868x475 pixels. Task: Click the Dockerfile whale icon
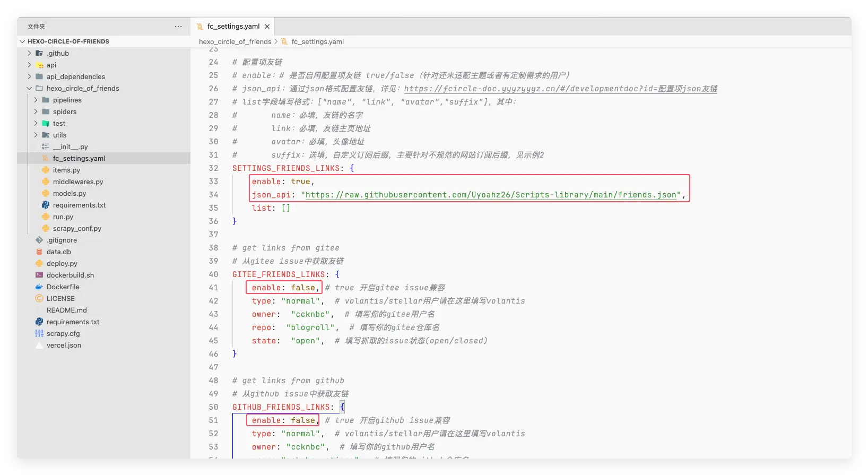tap(39, 287)
